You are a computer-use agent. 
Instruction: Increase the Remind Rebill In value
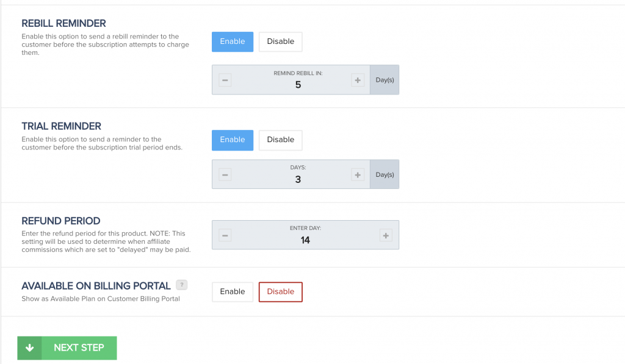(358, 80)
